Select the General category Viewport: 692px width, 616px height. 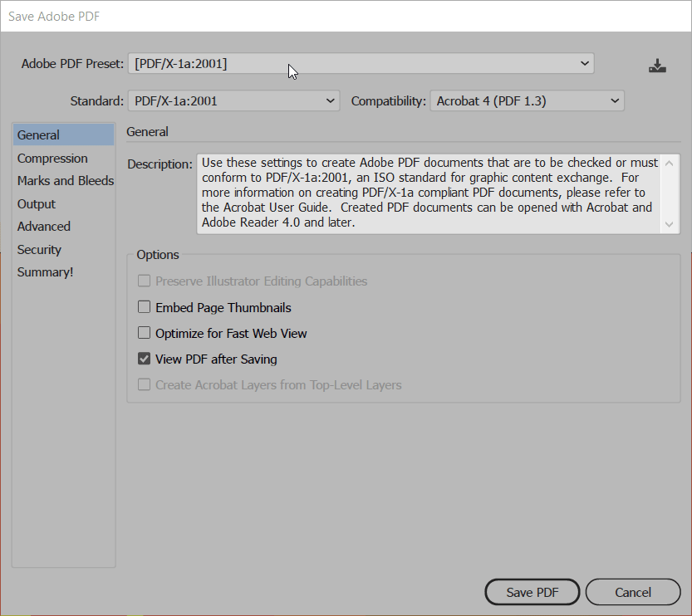pyautogui.click(x=63, y=135)
